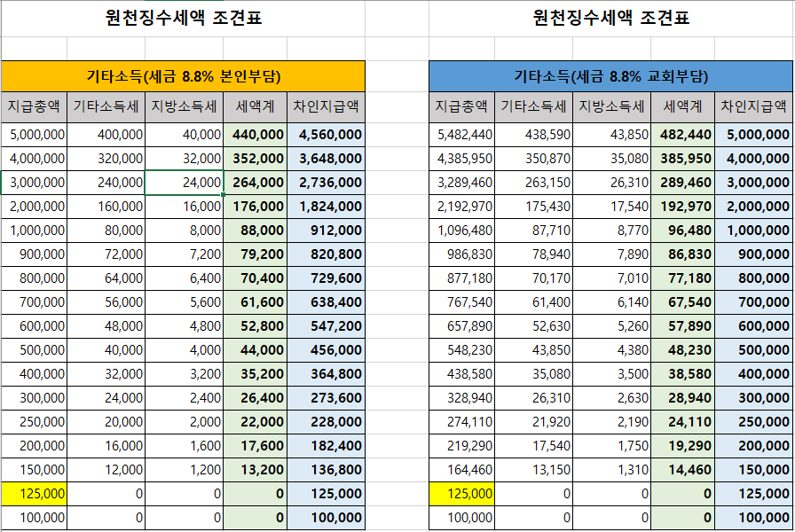795x532 pixels.
Task: Select the cell with value 289,460
Action: [x=682, y=183]
